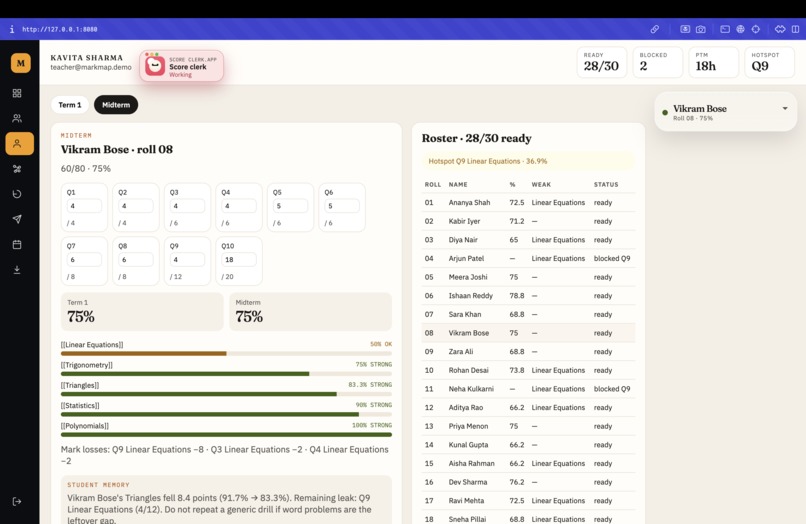Select the highlighted student profile sidebar icon
Image resolution: width=806 pixels, height=524 pixels.
20,143
